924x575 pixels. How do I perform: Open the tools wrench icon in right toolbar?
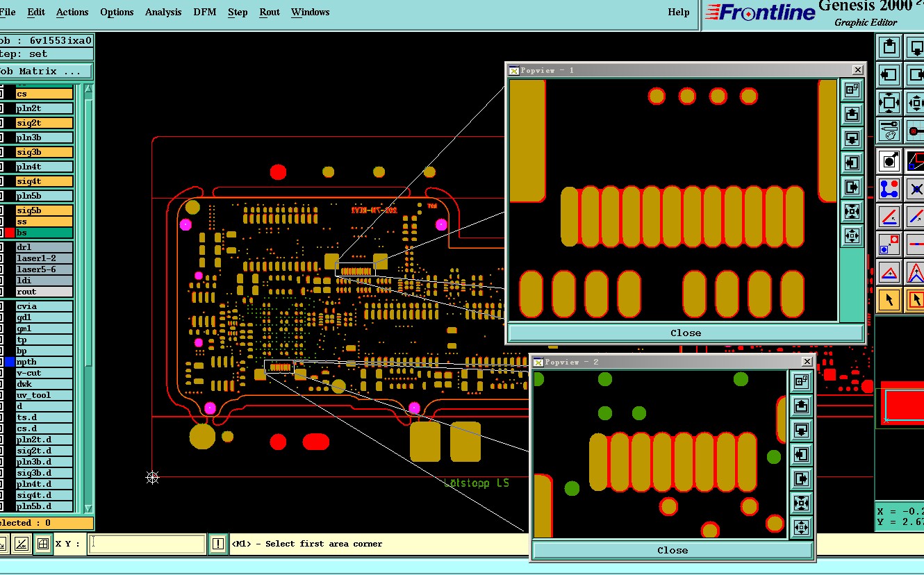point(889,131)
